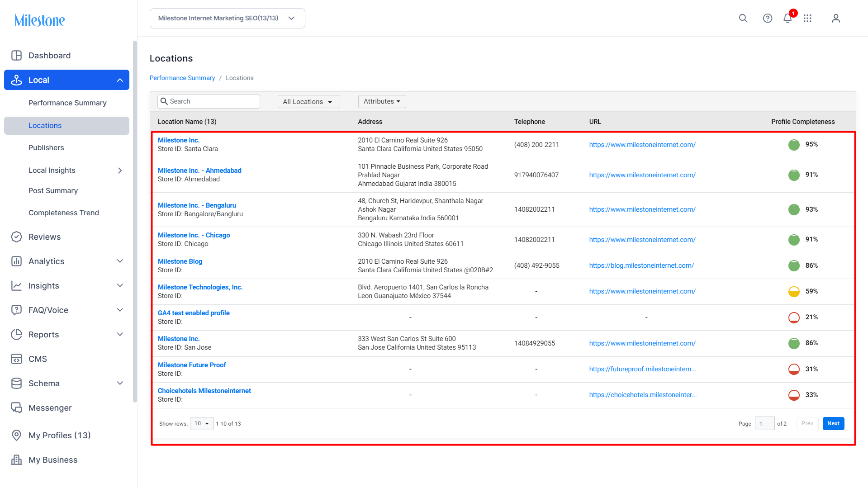The width and height of the screenshot is (868, 488).
Task: Click the Page number input field
Action: (x=764, y=424)
